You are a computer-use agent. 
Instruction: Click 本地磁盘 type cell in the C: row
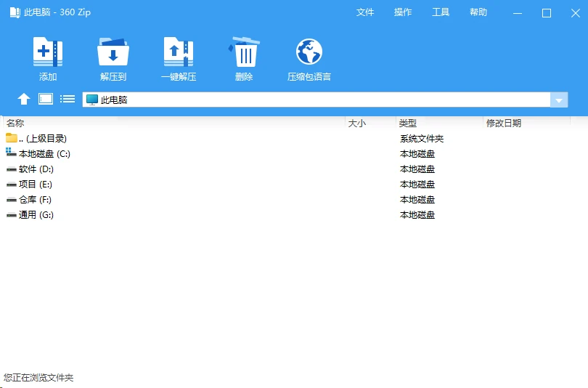pos(417,154)
